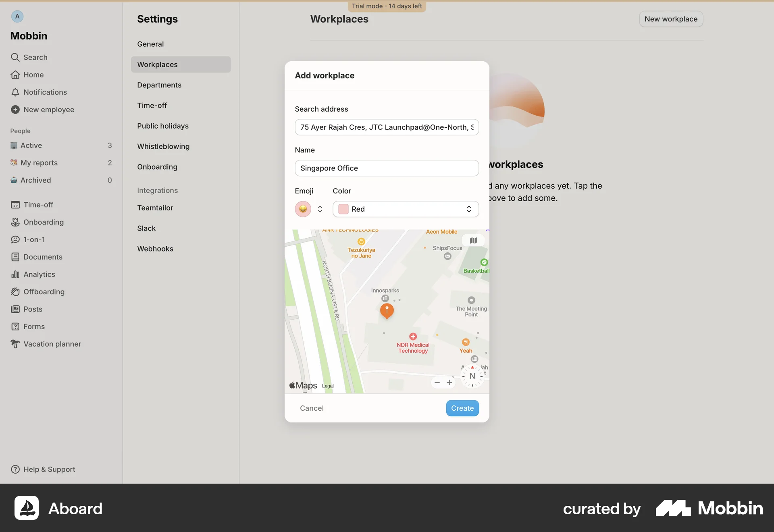774x532 pixels.
Task: Open the Vacation planner section
Action: (x=51, y=344)
